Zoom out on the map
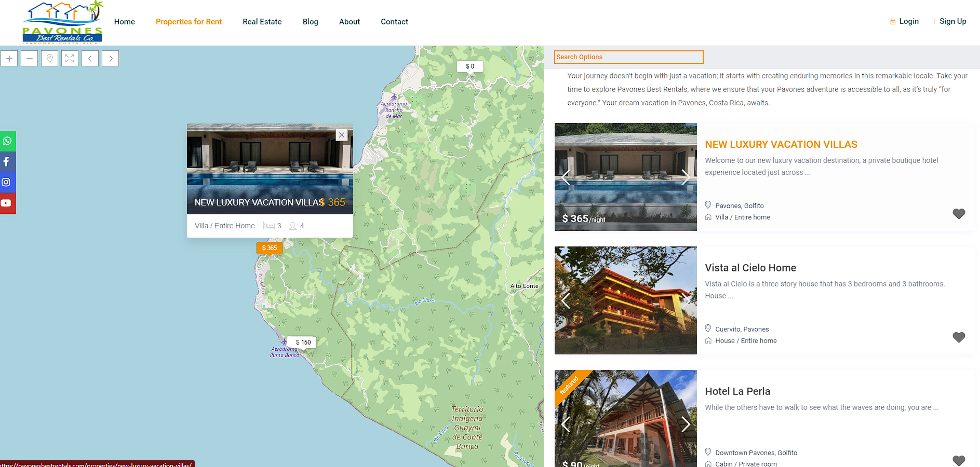Image resolution: width=980 pixels, height=467 pixels. [x=30, y=59]
